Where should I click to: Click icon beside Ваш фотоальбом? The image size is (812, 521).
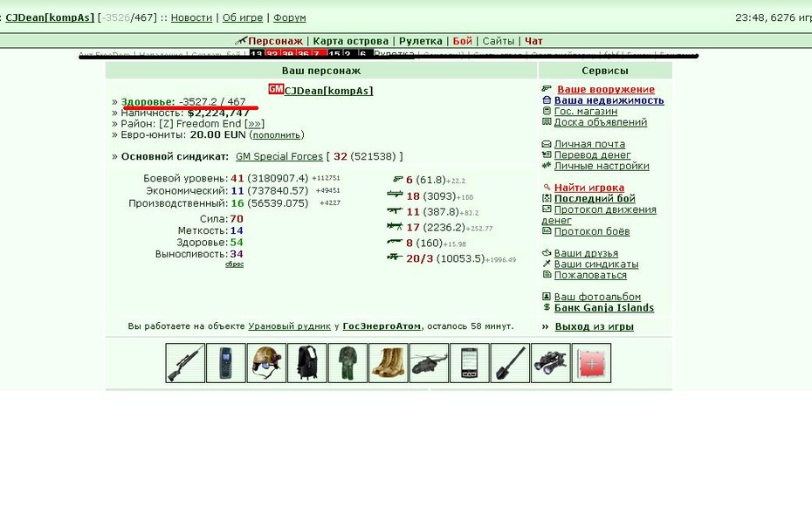pyautogui.click(x=547, y=297)
